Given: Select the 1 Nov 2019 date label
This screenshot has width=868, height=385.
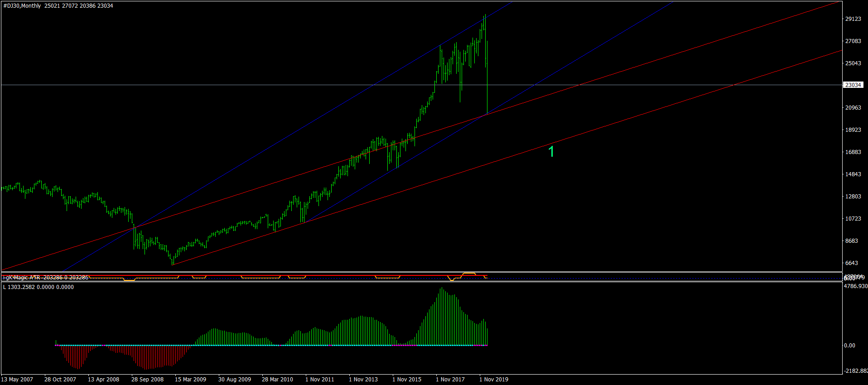Looking at the screenshot, I should [x=494, y=380].
